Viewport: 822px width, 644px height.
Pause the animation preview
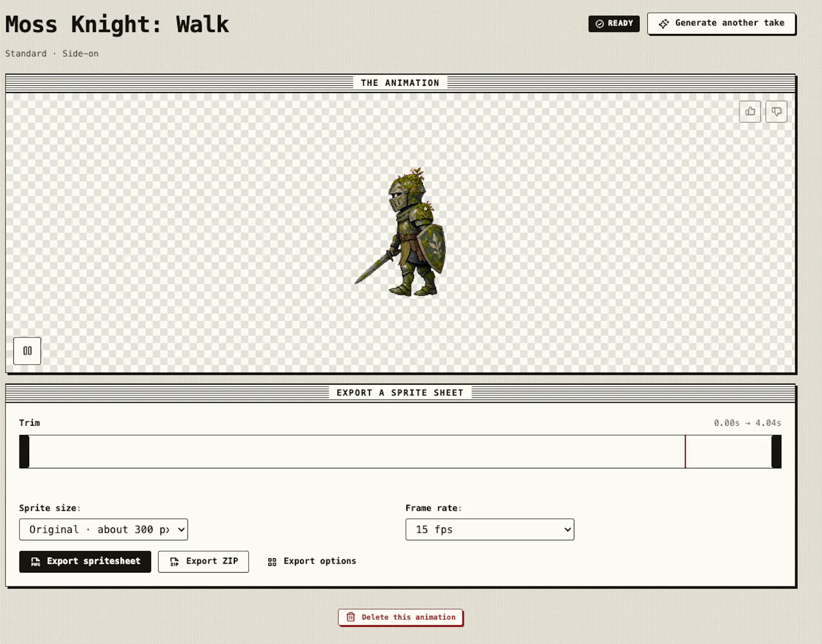point(27,351)
